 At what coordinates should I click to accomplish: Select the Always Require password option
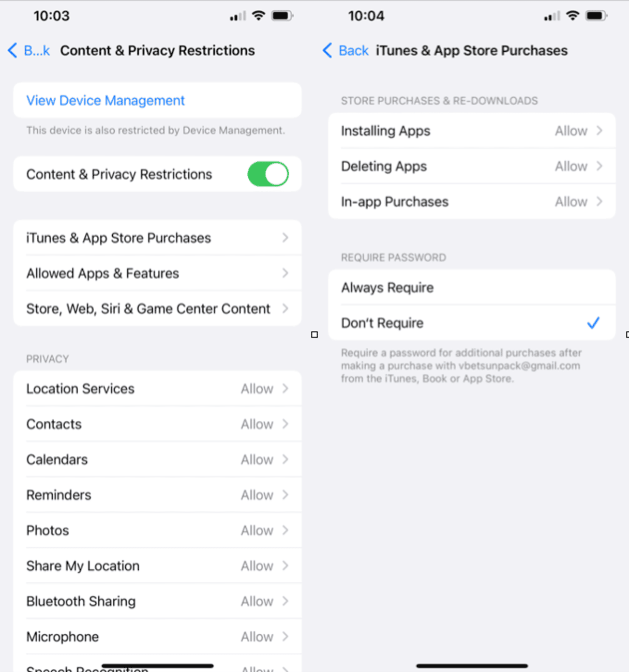click(x=472, y=287)
